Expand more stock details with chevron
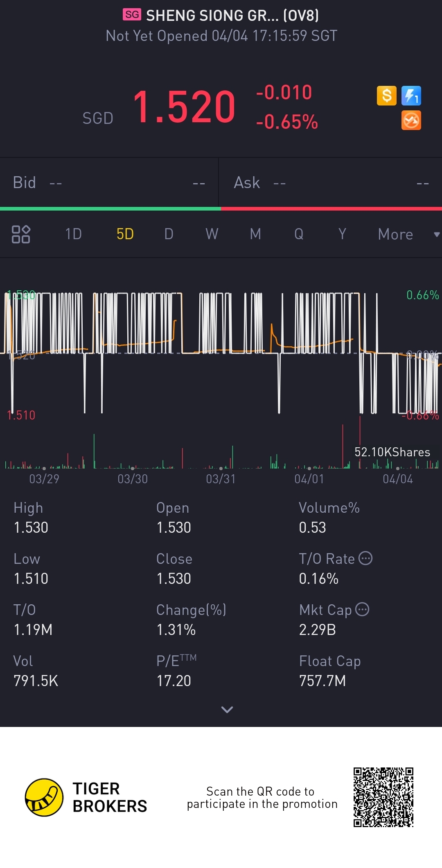 point(227,709)
